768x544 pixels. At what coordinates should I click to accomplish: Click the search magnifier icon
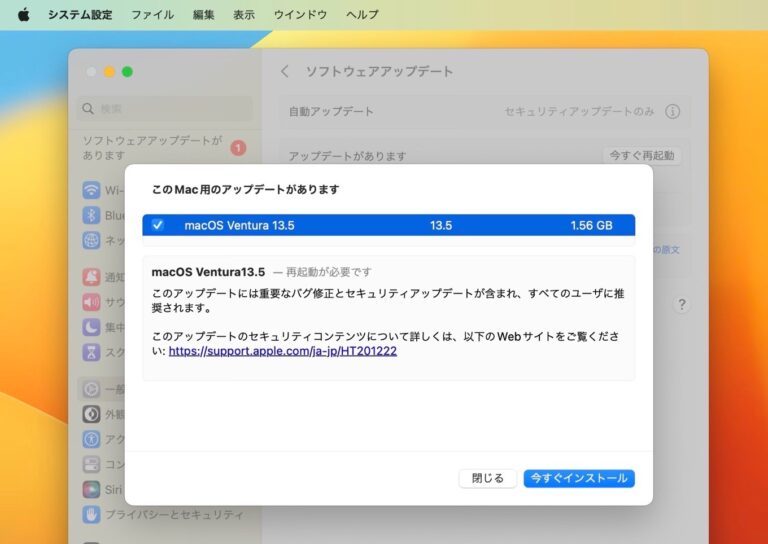[x=88, y=109]
